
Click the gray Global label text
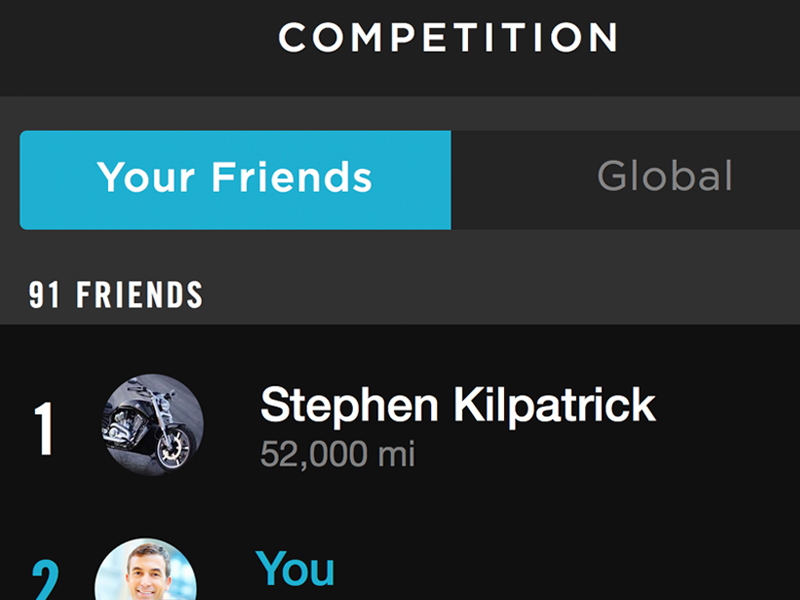(x=665, y=176)
